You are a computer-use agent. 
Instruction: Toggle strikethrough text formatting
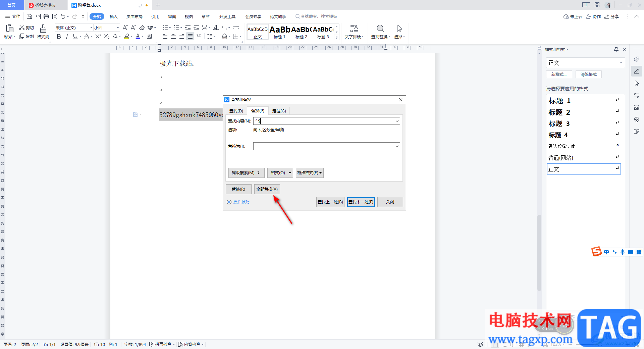[x=87, y=36]
